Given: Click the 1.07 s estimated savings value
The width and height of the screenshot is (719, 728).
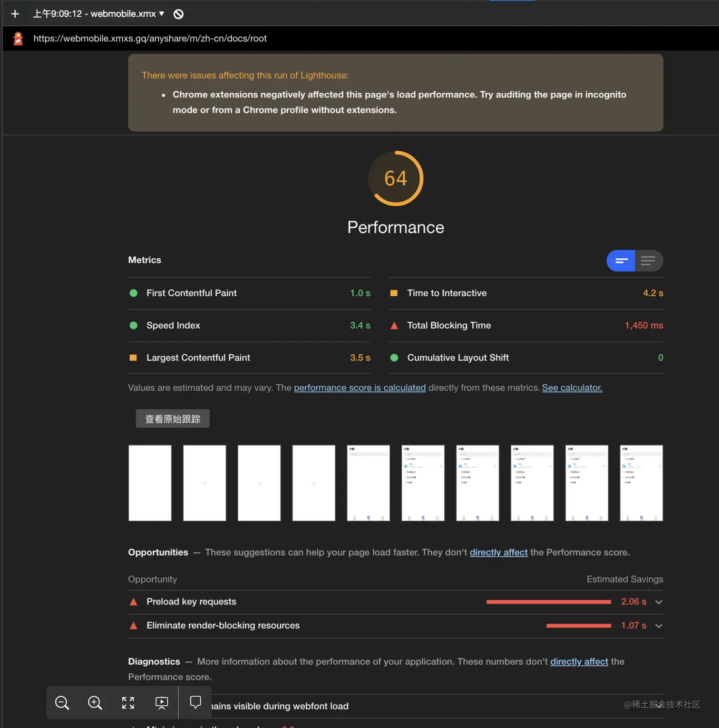Looking at the screenshot, I should (x=633, y=626).
